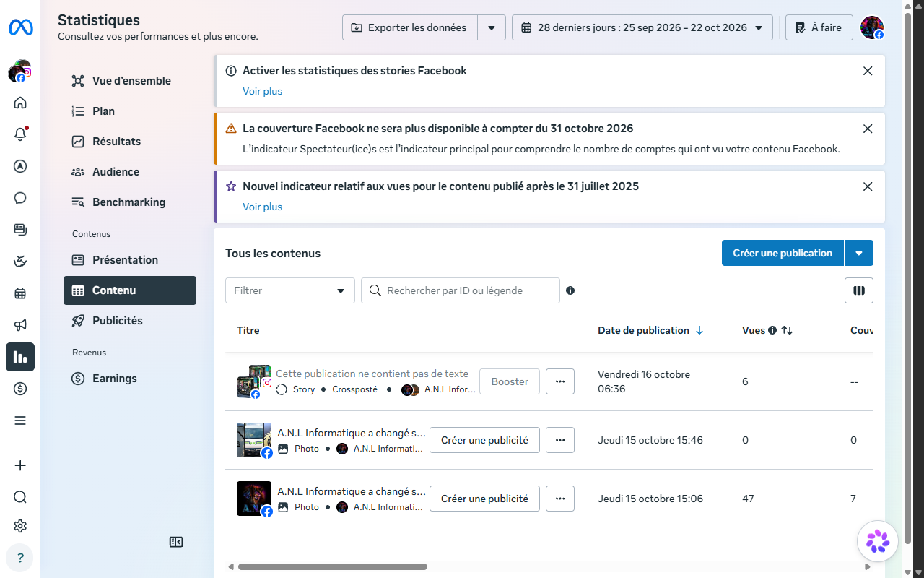
Task: Collapse the statistics navigation panel
Action: tap(176, 542)
